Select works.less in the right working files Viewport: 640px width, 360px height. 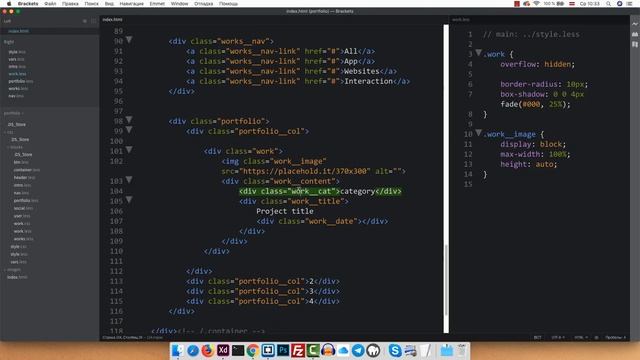point(18,89)
